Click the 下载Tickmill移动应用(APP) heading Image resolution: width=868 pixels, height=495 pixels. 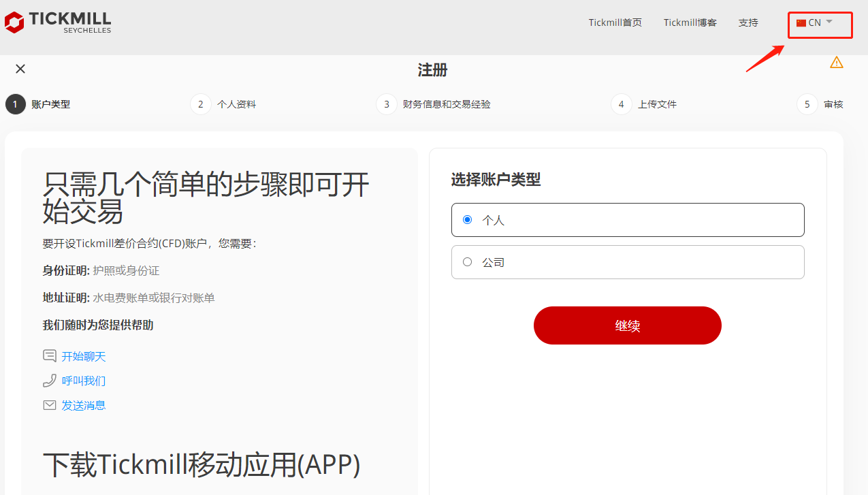click(202, 464)
